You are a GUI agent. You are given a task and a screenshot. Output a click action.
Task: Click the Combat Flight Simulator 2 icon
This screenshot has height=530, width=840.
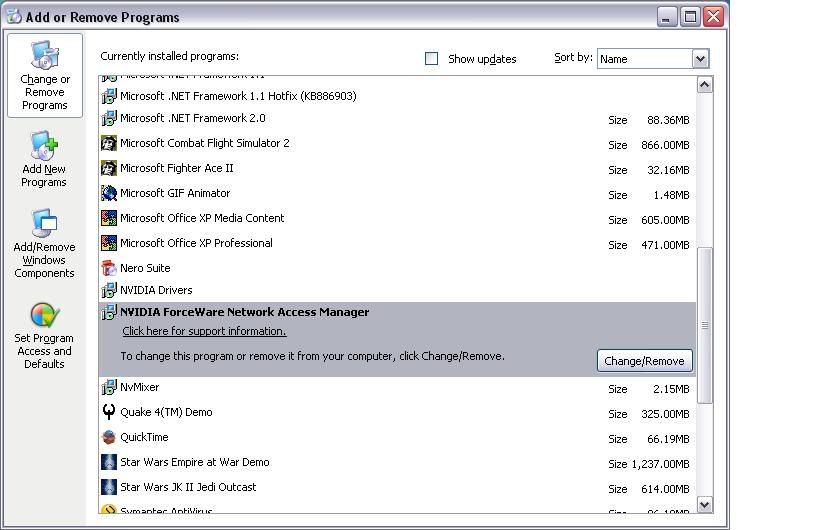click(x=109, y=143)
